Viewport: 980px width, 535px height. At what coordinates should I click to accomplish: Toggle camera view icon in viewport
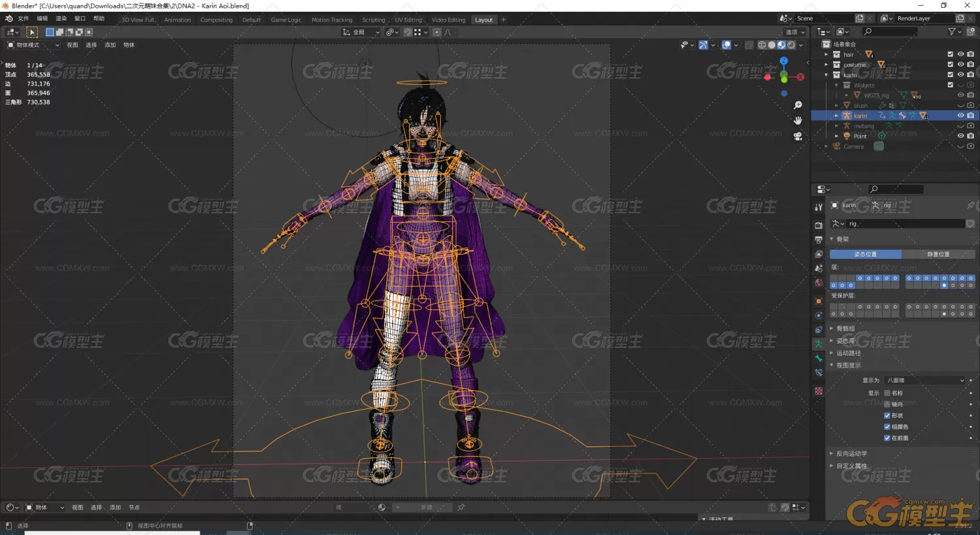tap(798, 137)
